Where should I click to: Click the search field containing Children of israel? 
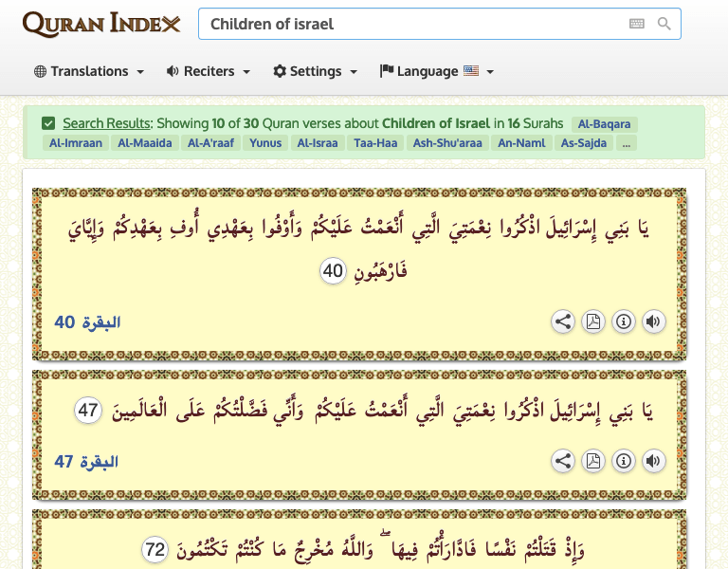pyautogui.click(x=440, y=24)
